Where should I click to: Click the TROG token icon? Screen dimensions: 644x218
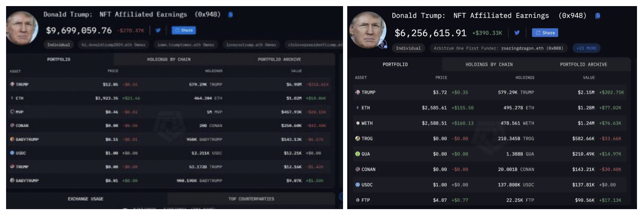(358, 138)
